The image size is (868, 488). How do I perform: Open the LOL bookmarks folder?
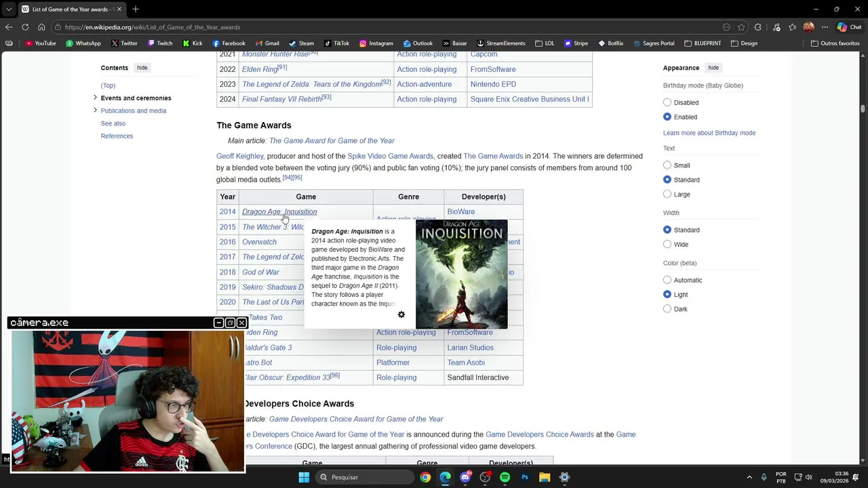[545, 43]
